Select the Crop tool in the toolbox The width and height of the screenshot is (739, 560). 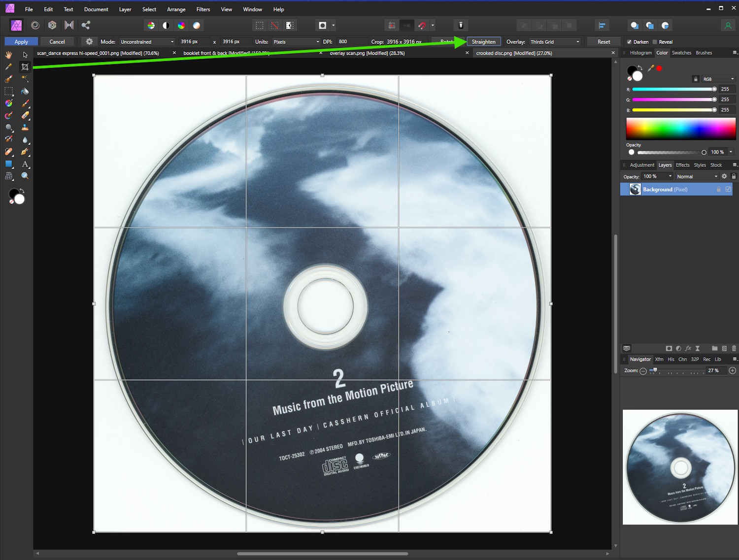click(x=25, y=67)
